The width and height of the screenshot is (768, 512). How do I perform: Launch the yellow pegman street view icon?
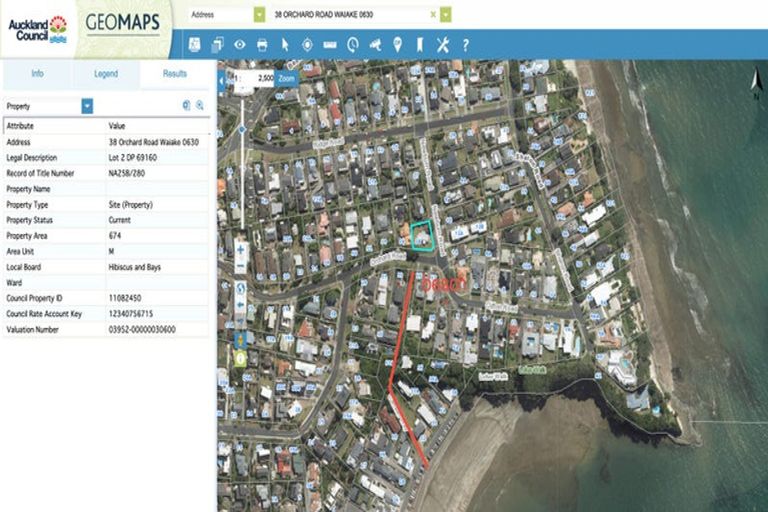tap(240, 339)
